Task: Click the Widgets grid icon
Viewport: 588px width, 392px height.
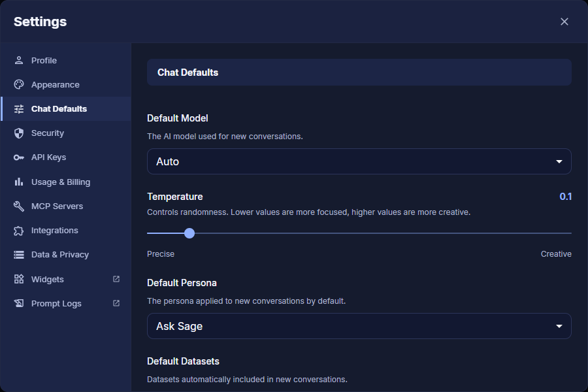Action: [19, 279]
